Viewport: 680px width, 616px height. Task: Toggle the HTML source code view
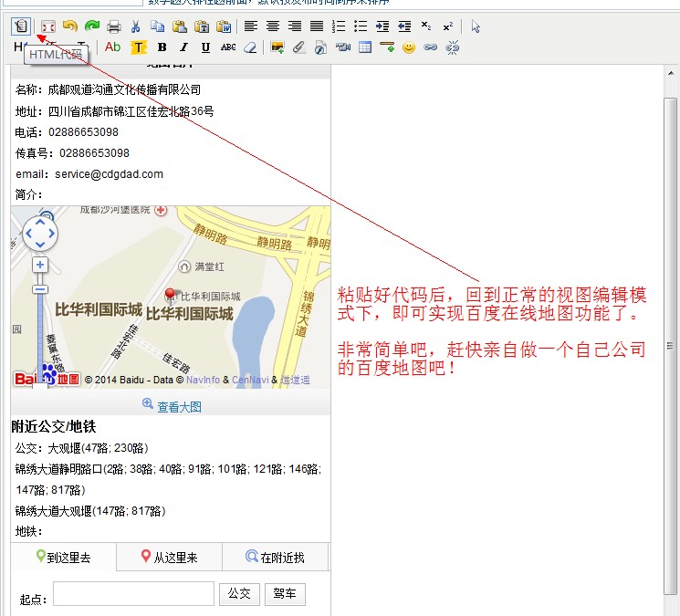(20, 26)
